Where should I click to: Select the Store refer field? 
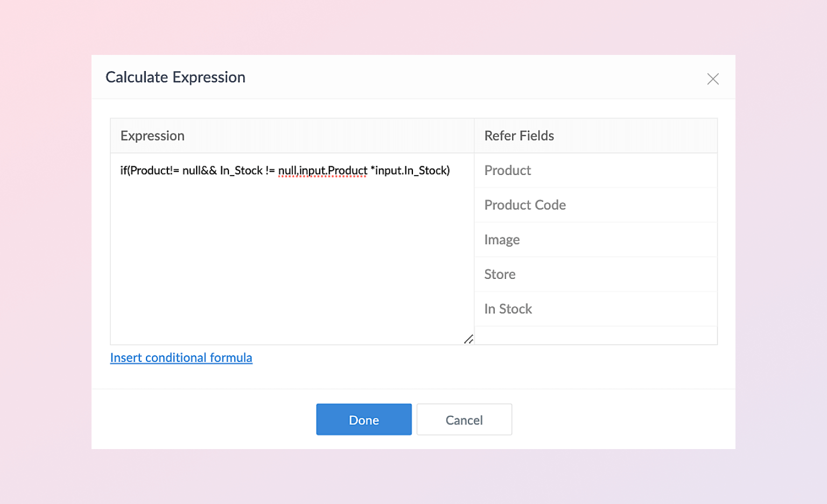[x=500, y=274]
